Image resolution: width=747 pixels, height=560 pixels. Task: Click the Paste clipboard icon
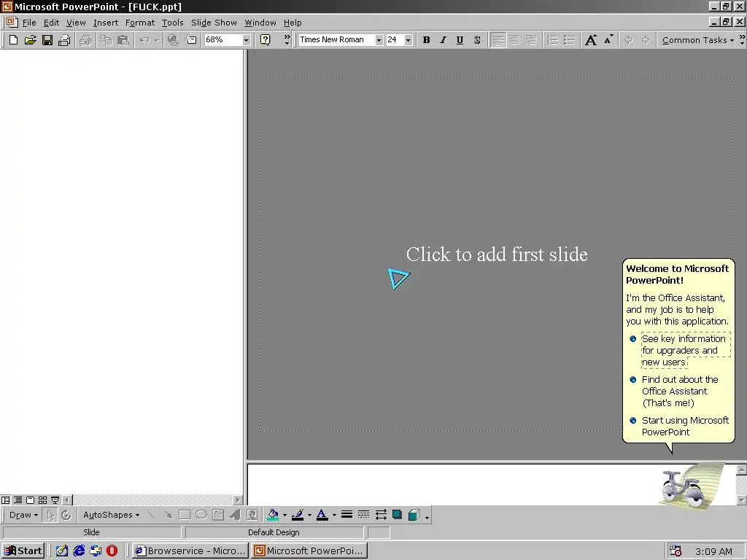point(123,40)
